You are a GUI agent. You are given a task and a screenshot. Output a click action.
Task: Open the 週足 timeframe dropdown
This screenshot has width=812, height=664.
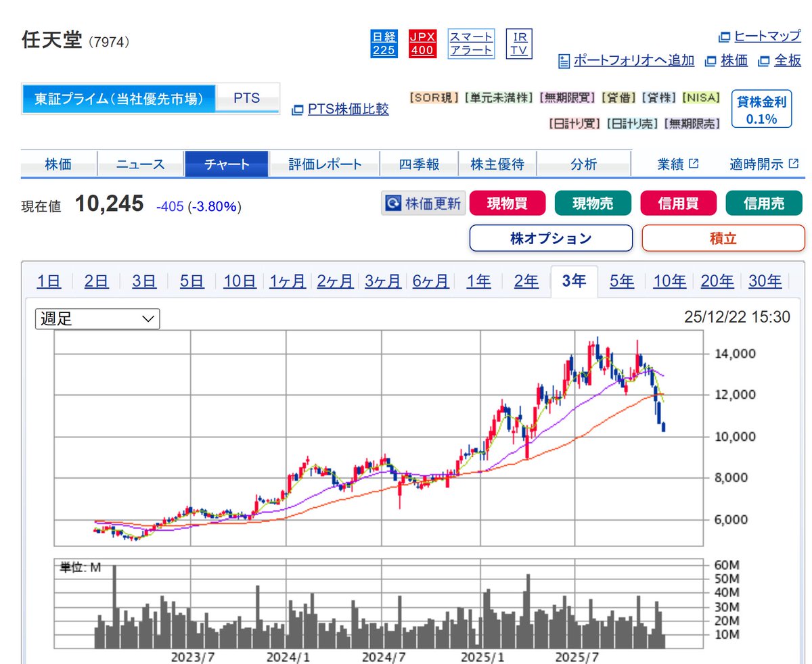(x=97, y=318)
